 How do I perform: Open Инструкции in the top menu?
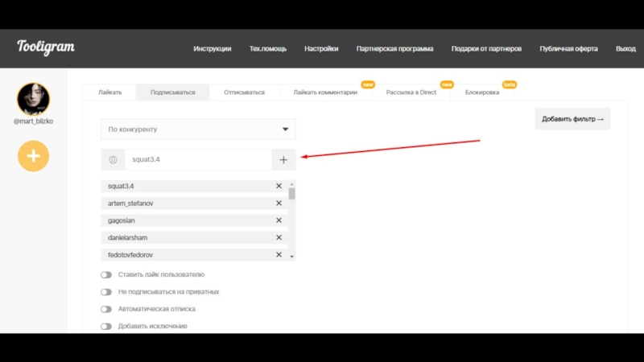[x=213, y=49]
